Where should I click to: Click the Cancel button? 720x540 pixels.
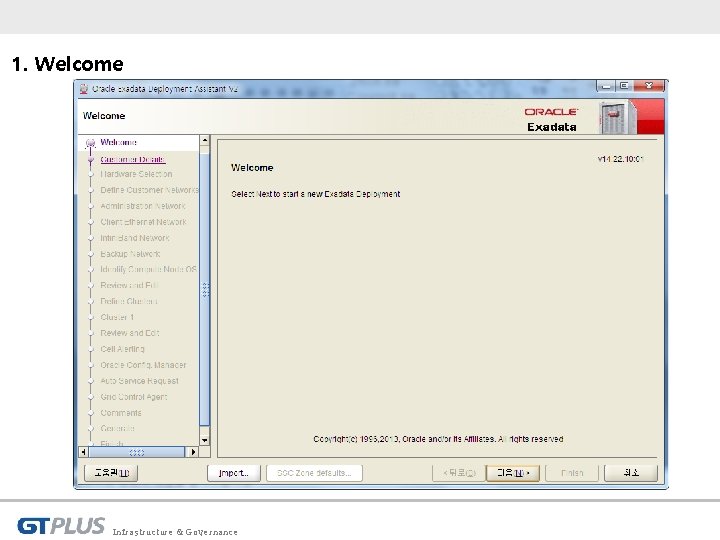(x=631, y=472)
